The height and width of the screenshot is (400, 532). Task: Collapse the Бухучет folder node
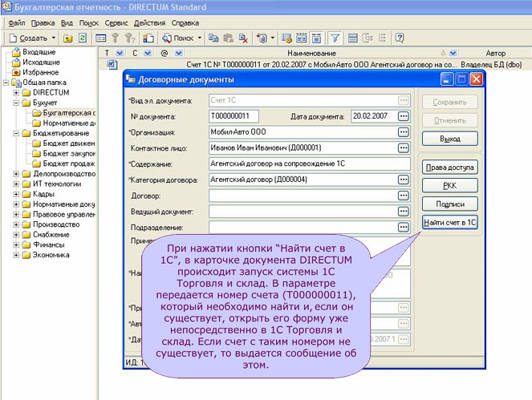tap(16, 103)
